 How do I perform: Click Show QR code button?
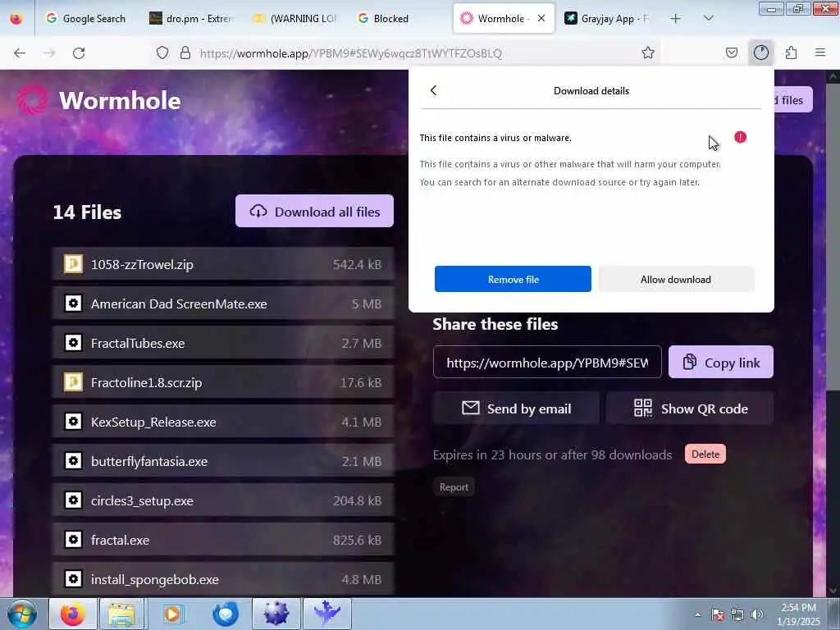(690, 409)
